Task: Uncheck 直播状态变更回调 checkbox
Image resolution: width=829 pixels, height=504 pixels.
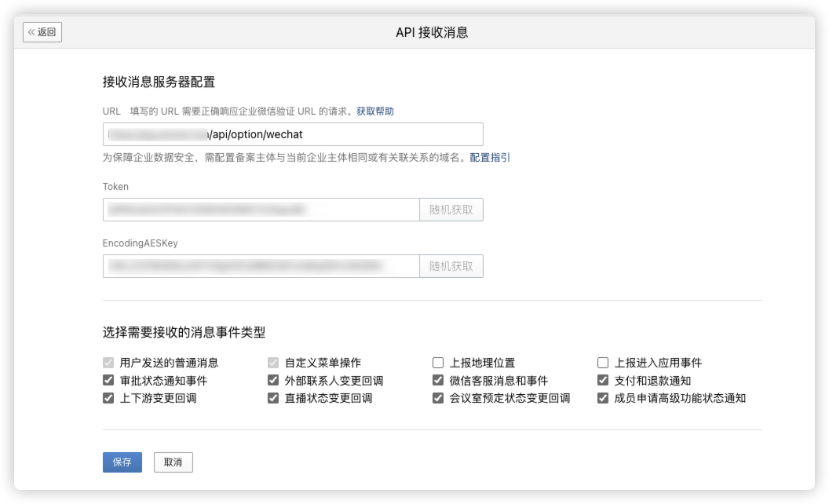Action: pos(273,398)
